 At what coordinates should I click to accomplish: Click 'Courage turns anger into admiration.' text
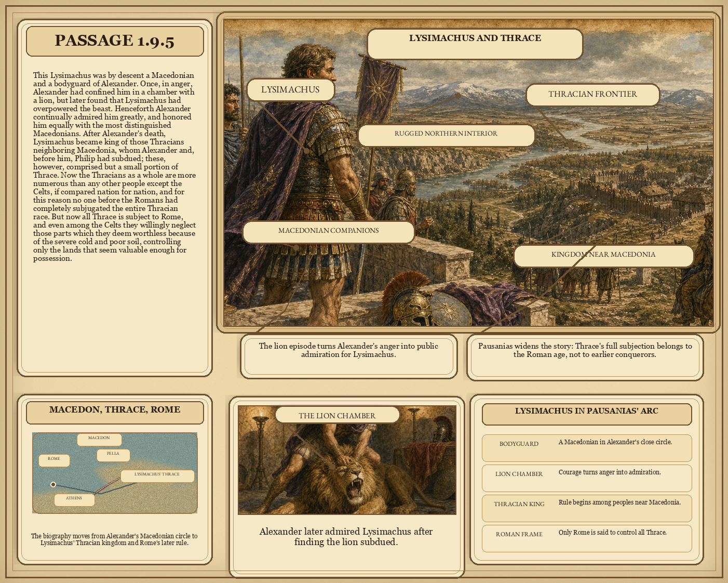coord(610,472)
